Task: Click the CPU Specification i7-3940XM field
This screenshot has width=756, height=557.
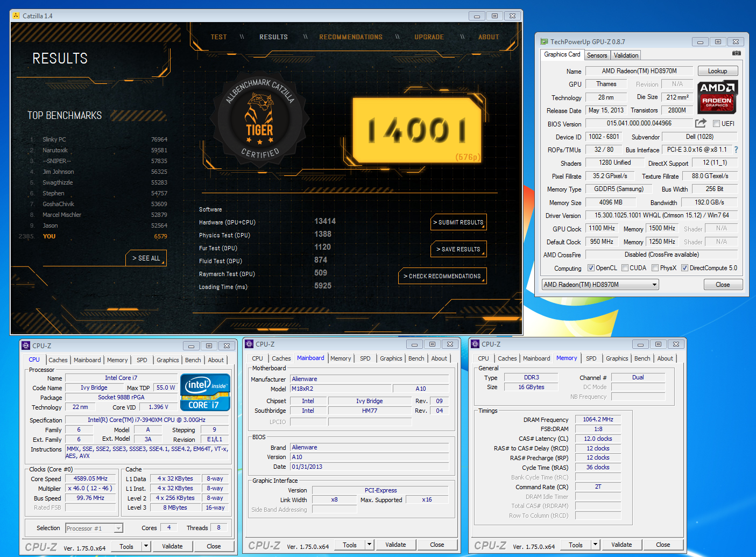Action: pos(146,420)
